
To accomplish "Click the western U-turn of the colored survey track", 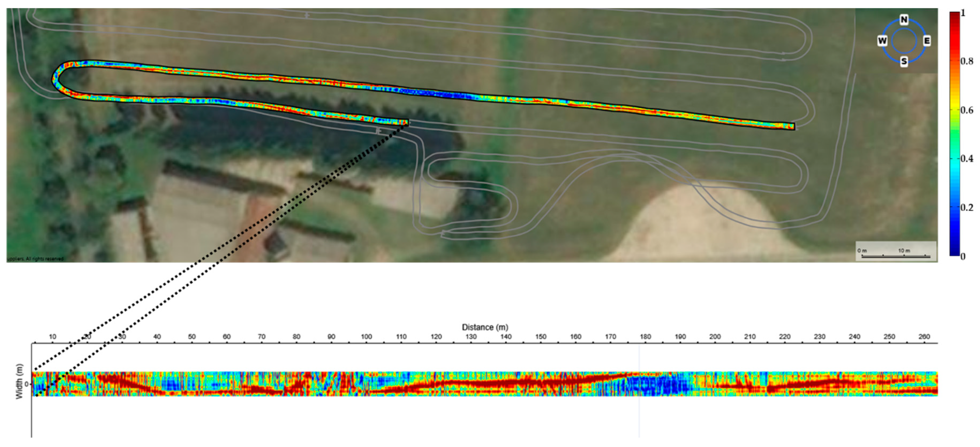I will [x=56, y=79].
